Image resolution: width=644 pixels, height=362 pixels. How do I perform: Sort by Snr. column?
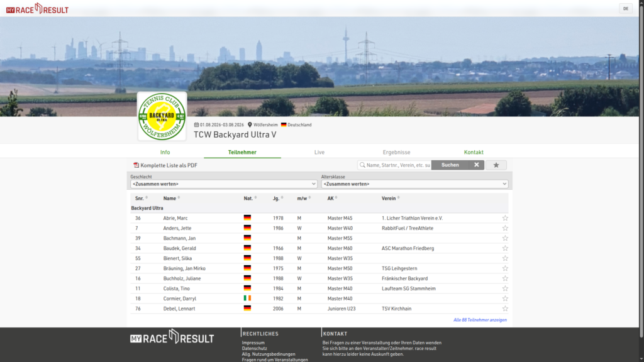click(142, 198)
